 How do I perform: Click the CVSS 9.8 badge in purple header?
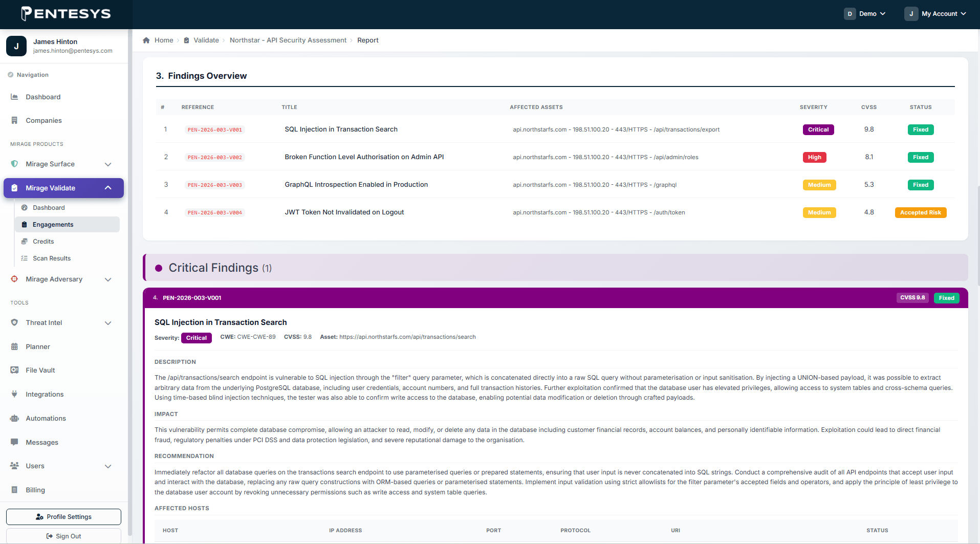coord(912,297)
